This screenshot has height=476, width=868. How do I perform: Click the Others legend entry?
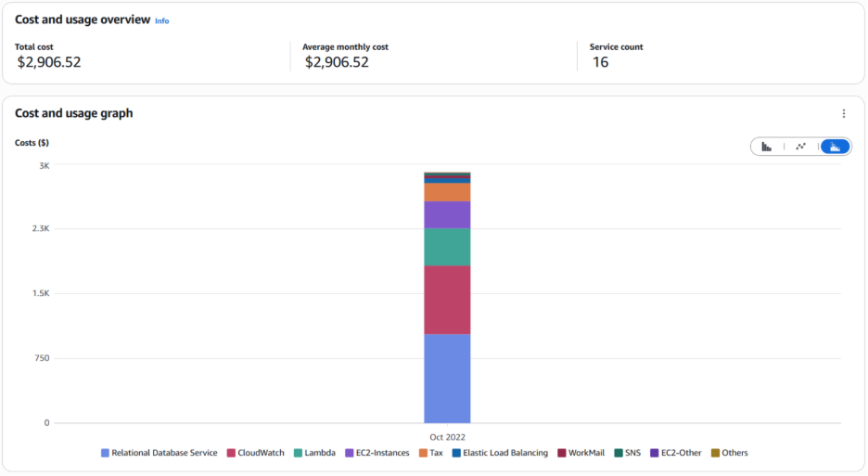[729, 453]
